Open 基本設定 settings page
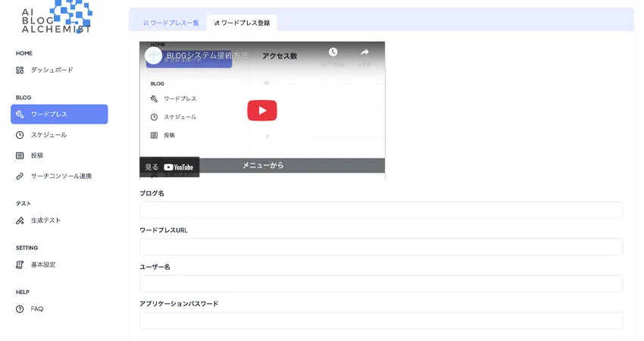The width and height of the screenshot is (644, 341). pos(42,264)
